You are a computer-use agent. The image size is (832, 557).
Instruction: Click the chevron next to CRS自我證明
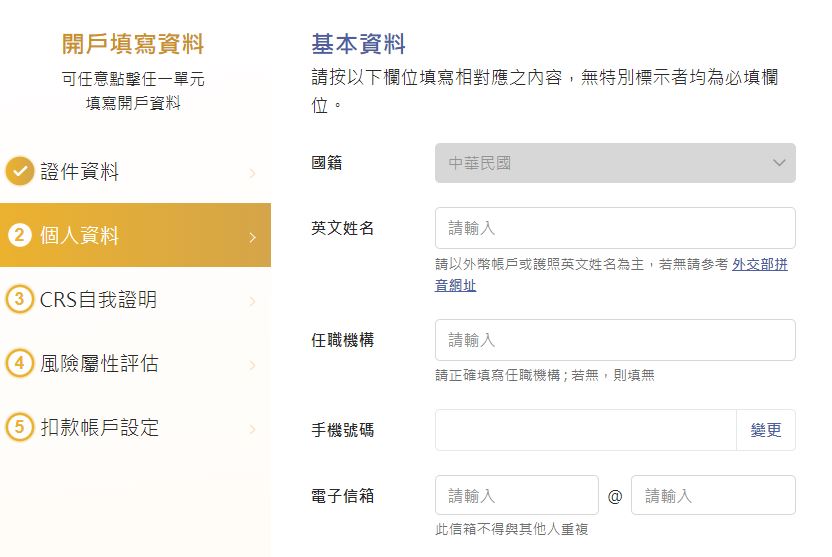pos(252,301)
